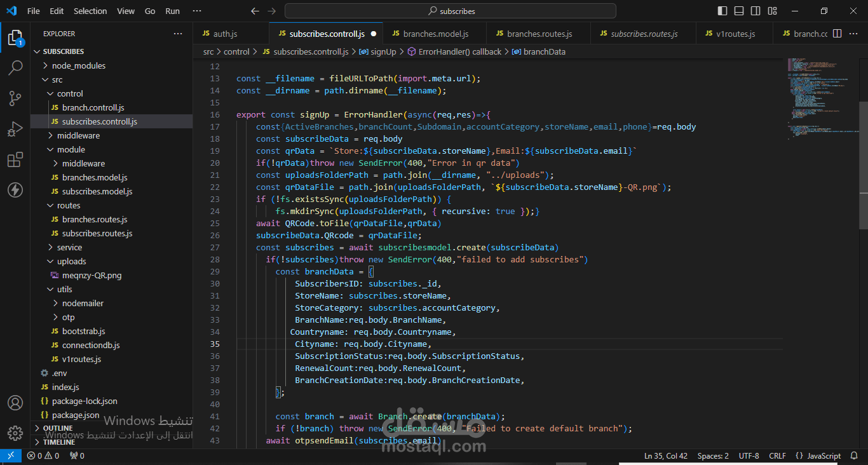Click the Ln 35, Col 42 status item
Viewport: 868px width, 465px height.
click(x=666, y=455)
